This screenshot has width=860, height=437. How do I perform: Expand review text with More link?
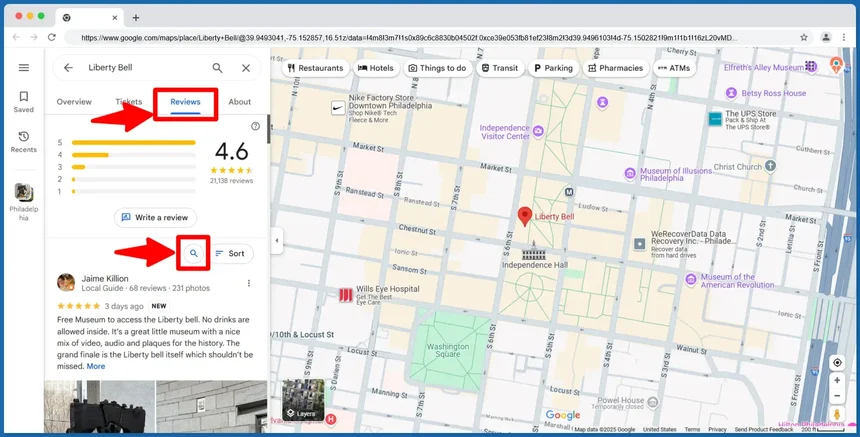click(95, 366)
